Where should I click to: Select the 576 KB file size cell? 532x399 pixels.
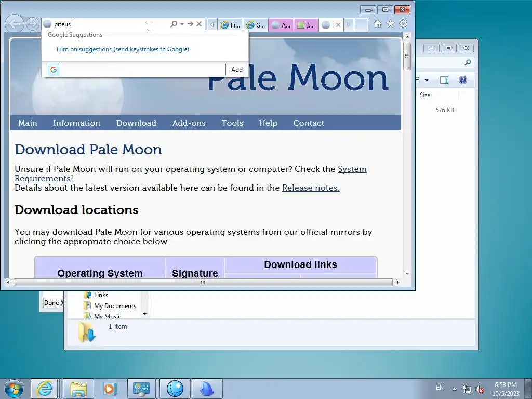(445, 110)
